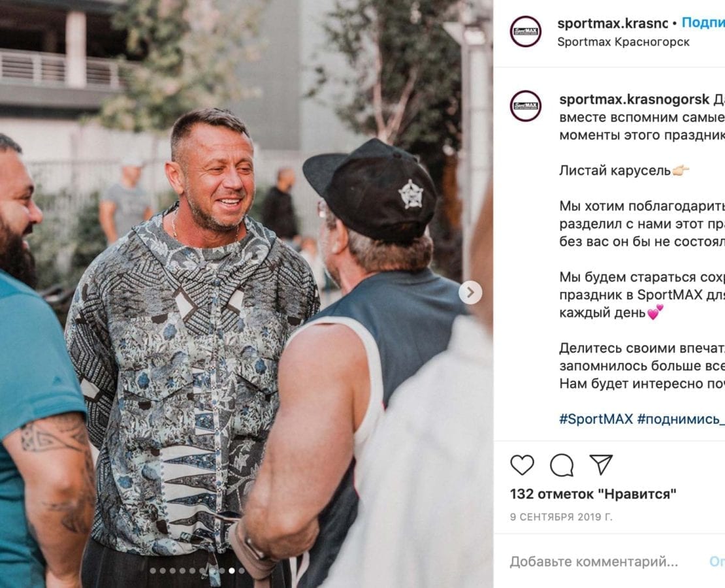Like the post with heart icon
This screenshot has width=725, height=588.
[x=522, y=465]
